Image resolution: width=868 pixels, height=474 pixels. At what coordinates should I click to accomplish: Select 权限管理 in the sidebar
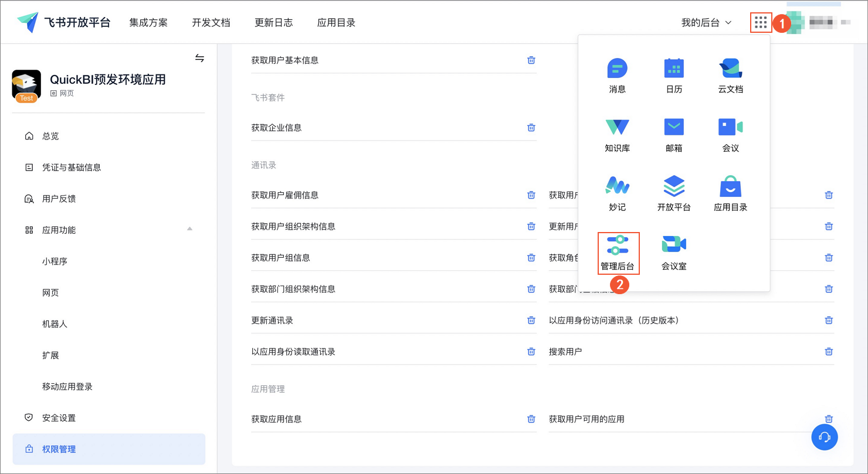point(109,449)
